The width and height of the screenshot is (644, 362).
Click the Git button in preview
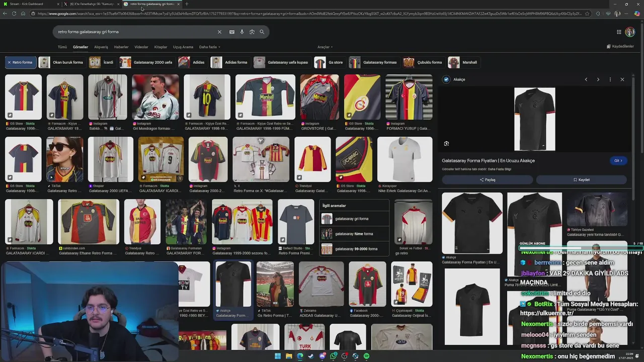pos(618,160)
